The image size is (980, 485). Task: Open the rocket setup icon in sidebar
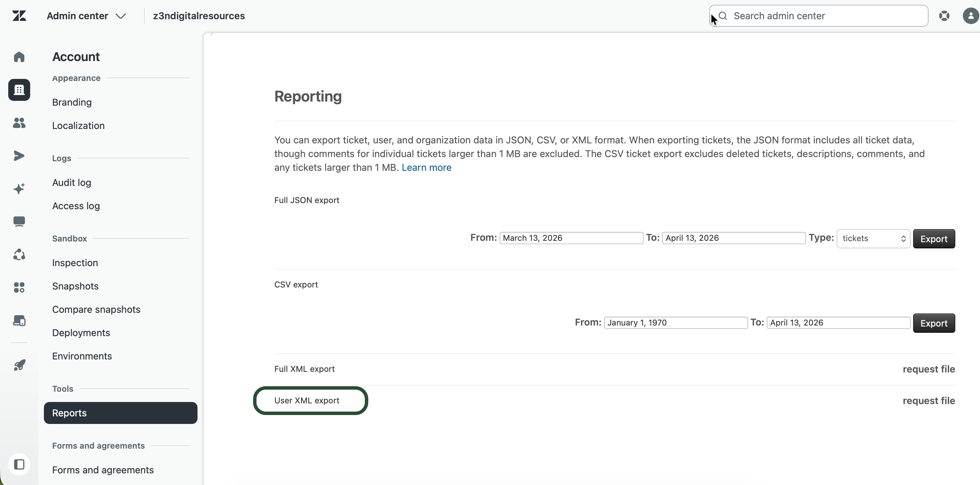[19, 365]
